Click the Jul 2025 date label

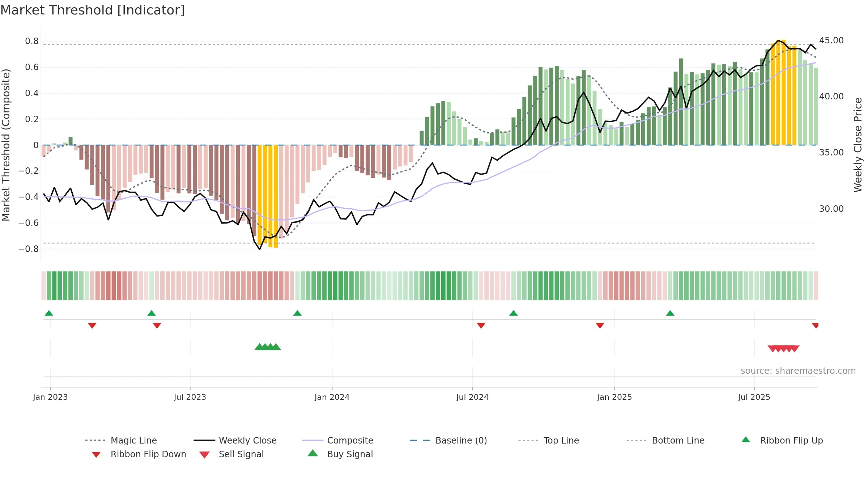pyautogui.click(x=754, y=397)
